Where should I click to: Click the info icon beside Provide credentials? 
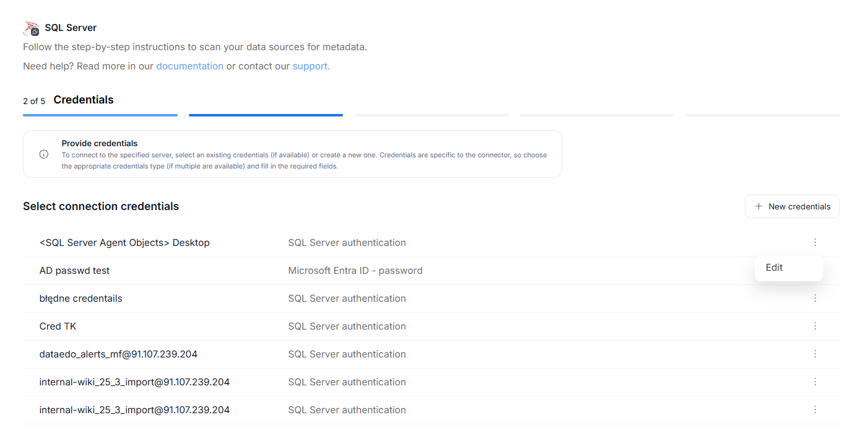coord(44,154)
